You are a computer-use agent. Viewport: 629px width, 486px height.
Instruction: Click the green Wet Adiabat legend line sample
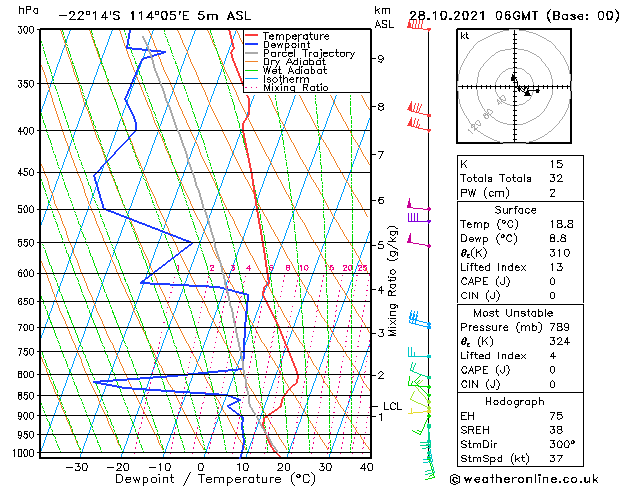pyautogui.click(x=251, y=70)
